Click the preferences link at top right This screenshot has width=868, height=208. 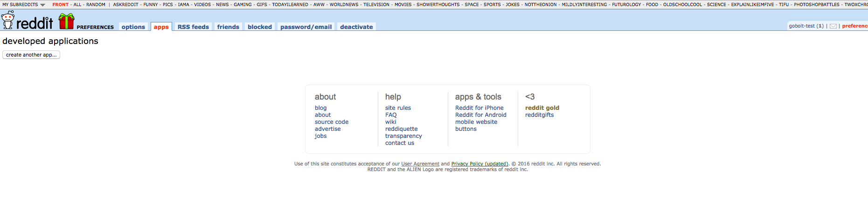click(855, 26)
